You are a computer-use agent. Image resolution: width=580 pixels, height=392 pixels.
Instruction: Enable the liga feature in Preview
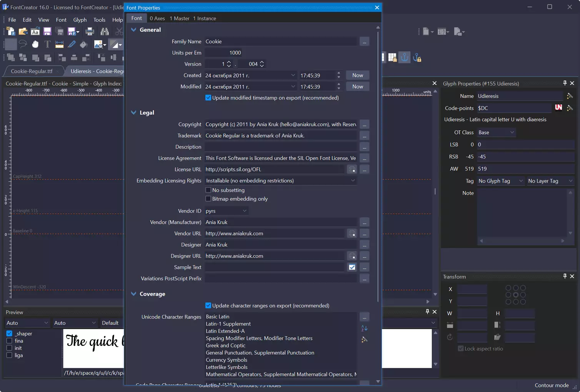9,355
